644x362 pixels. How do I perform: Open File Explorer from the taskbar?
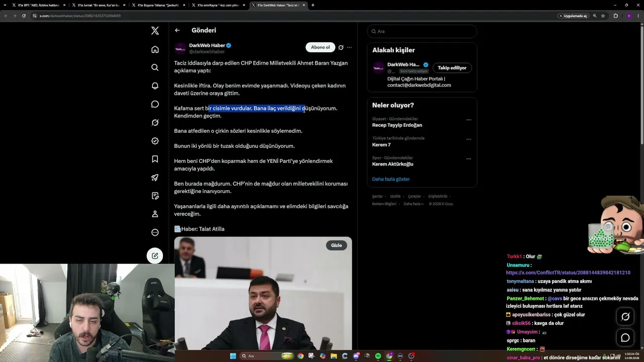[334, 356]
